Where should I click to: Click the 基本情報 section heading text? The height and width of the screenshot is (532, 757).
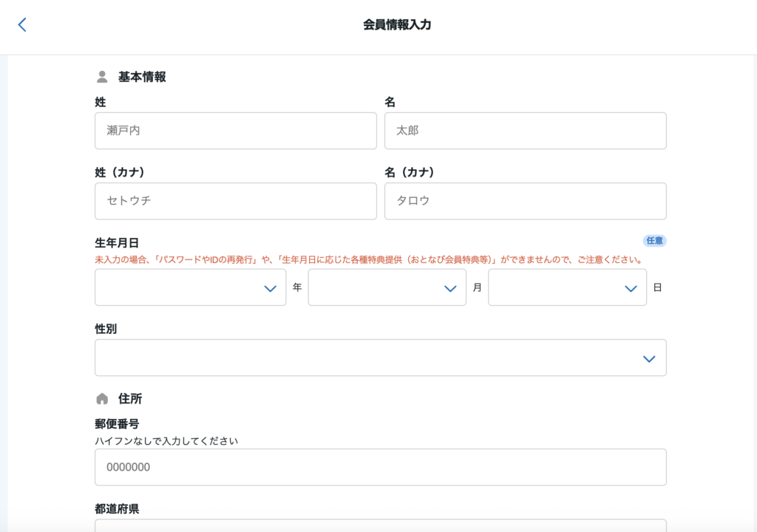(142, 77)
